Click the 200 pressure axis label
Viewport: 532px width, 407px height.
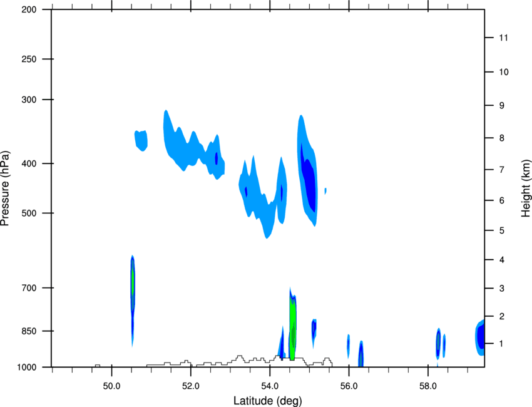click(x=29, y=9)
